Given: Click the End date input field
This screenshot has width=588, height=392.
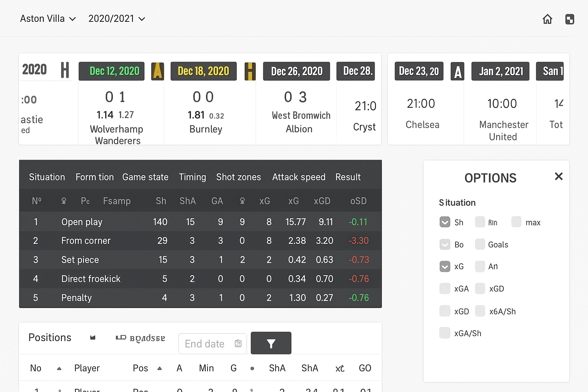Looking at the screenshot, I should click(205, 344).
